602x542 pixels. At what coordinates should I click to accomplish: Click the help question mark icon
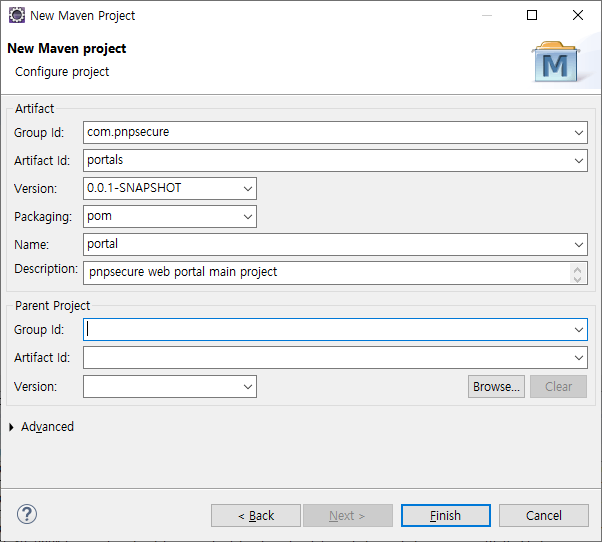point(27,514)
